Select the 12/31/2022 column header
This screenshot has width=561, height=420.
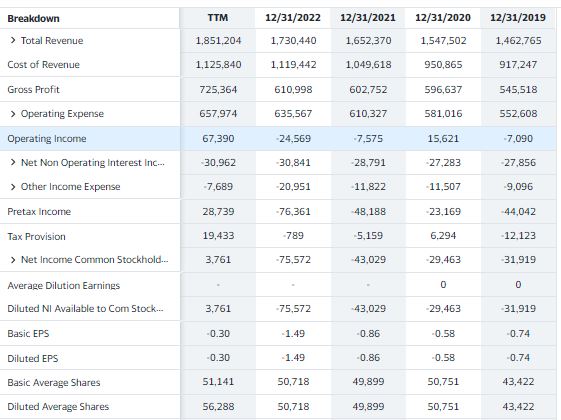293,18
